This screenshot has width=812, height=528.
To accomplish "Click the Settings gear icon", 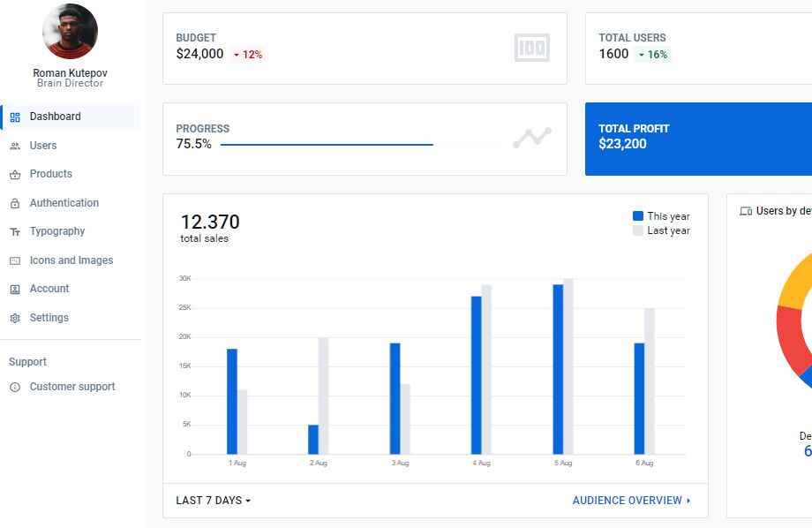I will coord(15,317).
